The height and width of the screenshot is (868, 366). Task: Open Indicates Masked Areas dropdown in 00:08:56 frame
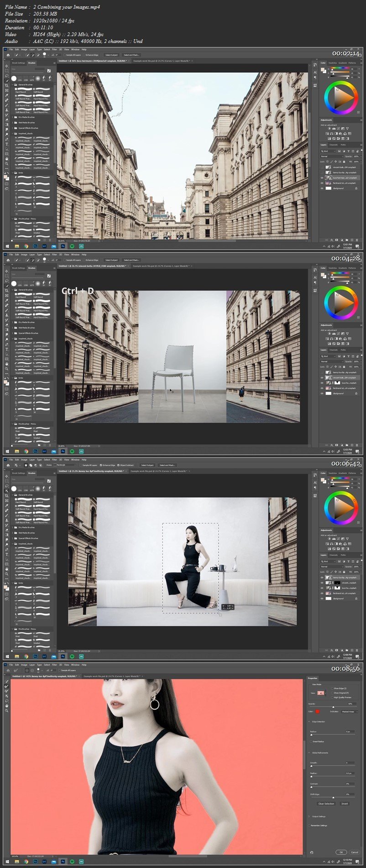click(350, 712)
